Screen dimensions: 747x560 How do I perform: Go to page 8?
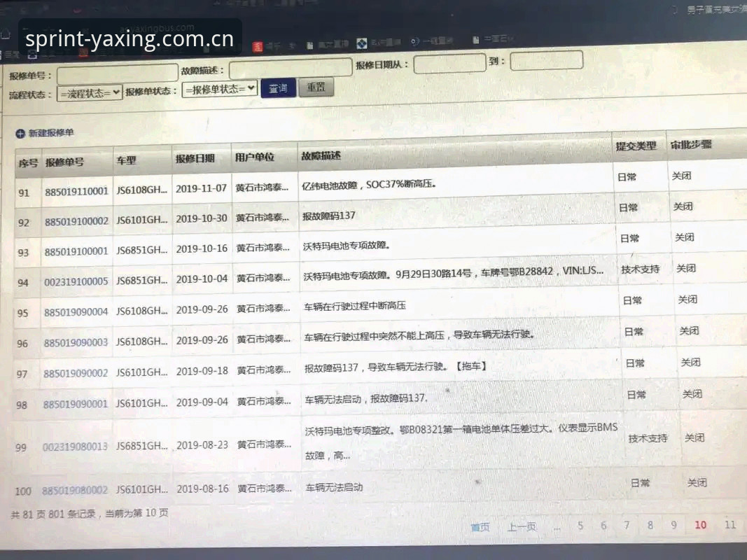coord(650,525)
